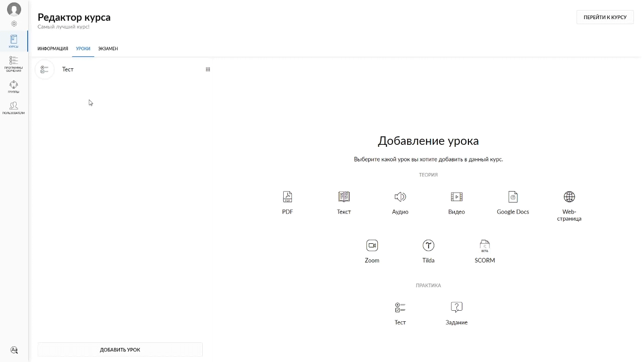Add a Тест practice lesson

click(400, 313)
